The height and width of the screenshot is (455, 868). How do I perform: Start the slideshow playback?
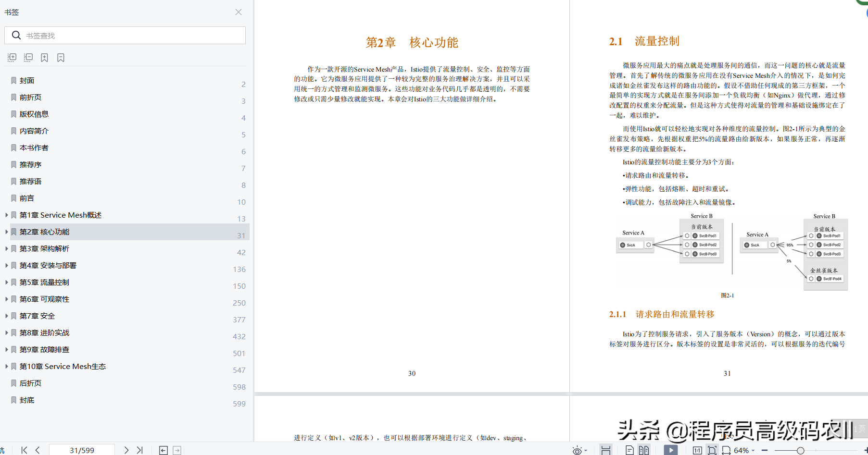point(670,450)
